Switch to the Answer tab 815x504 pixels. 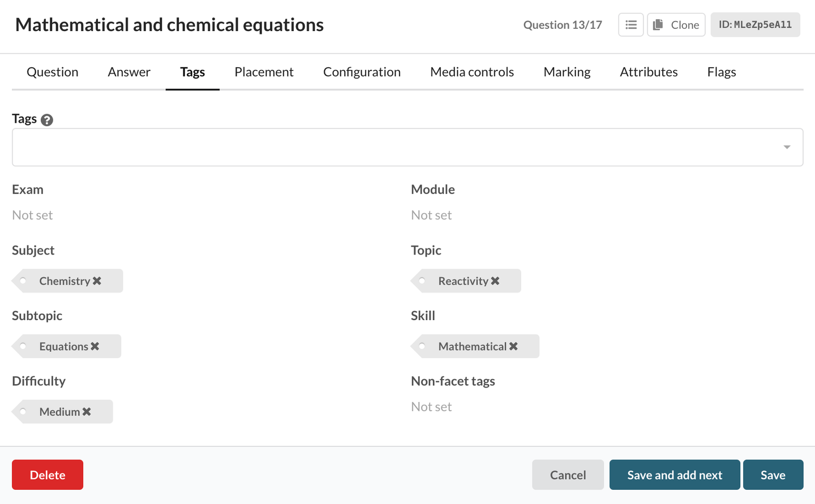[128, 72]
